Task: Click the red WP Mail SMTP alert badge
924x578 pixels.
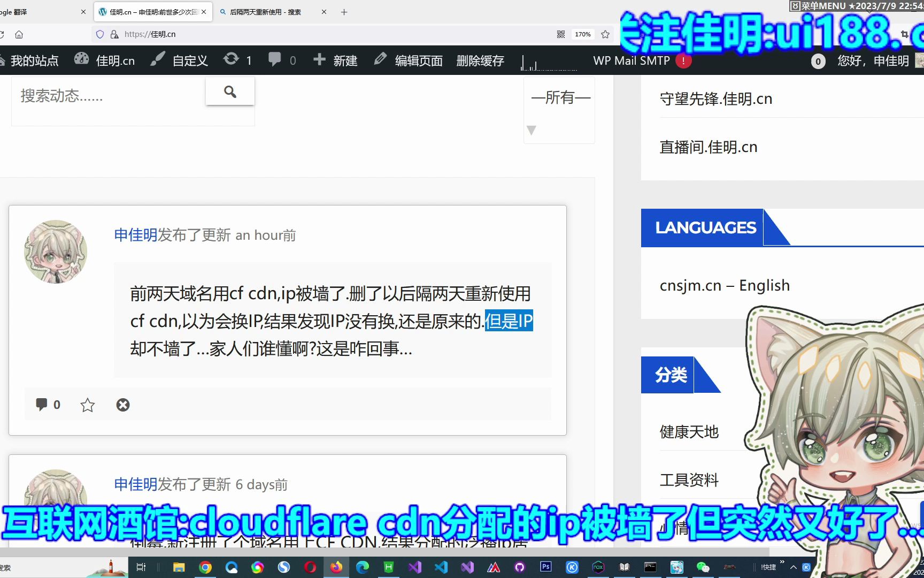Action: coord(683,60)
